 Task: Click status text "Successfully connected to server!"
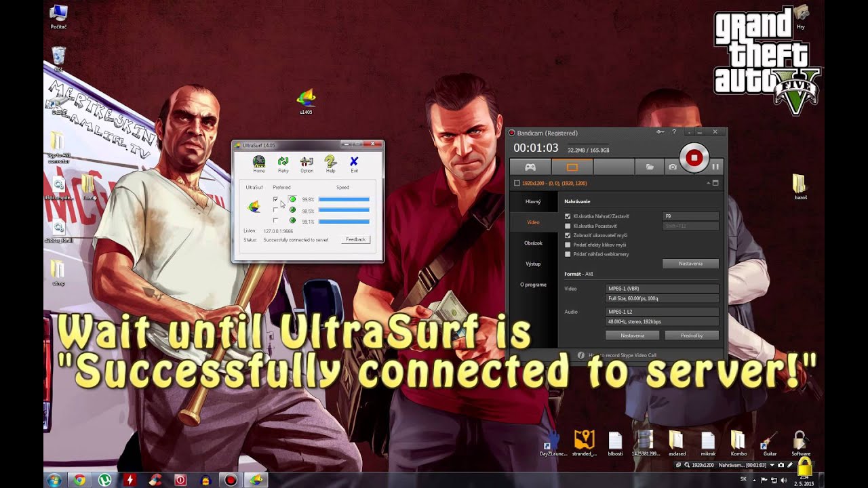pyautogui.click(x=296, y=240)
